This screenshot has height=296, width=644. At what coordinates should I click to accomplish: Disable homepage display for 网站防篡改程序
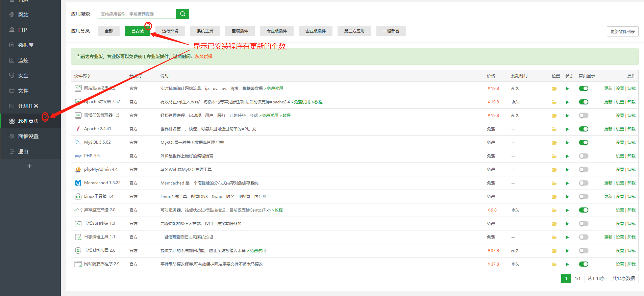(584, 264)
